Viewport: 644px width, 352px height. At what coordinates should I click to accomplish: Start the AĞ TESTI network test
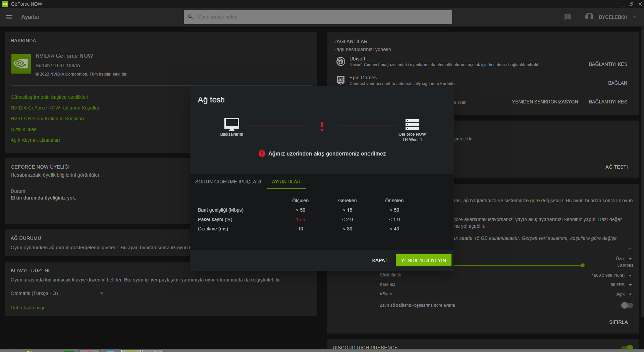pyautogui.click(x=616, y=167)
